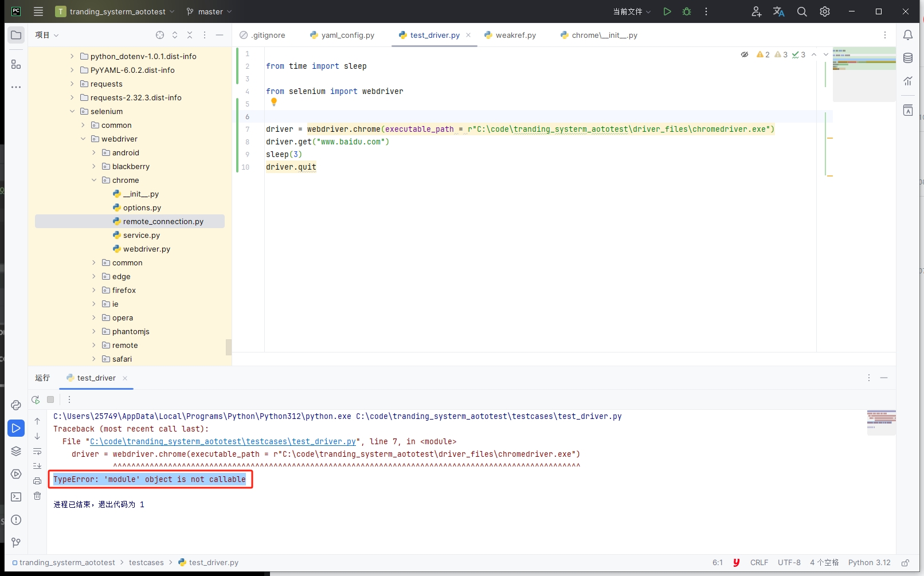Print the console output
This screenshot has height=576, width=924.
click(x=37, y=481)
